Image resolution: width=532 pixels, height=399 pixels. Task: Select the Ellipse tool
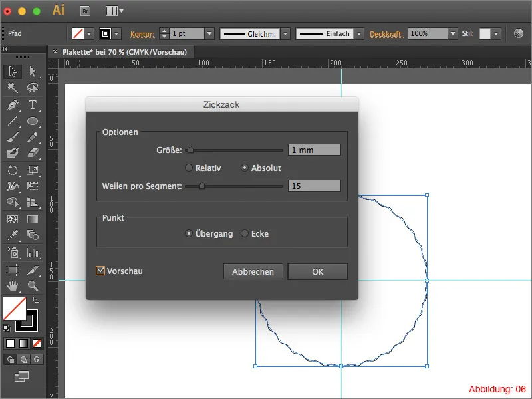[x=33, y=121]
